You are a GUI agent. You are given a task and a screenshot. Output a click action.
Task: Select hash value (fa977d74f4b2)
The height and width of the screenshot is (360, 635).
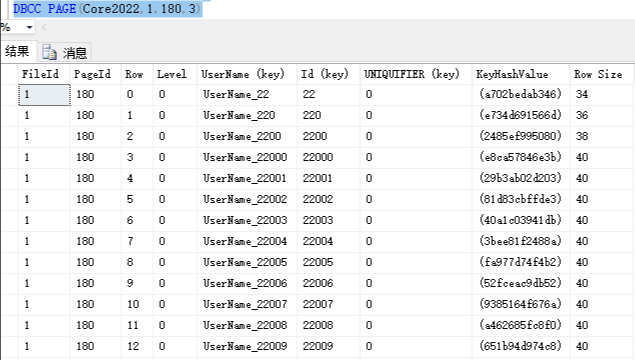click(521, 263)
